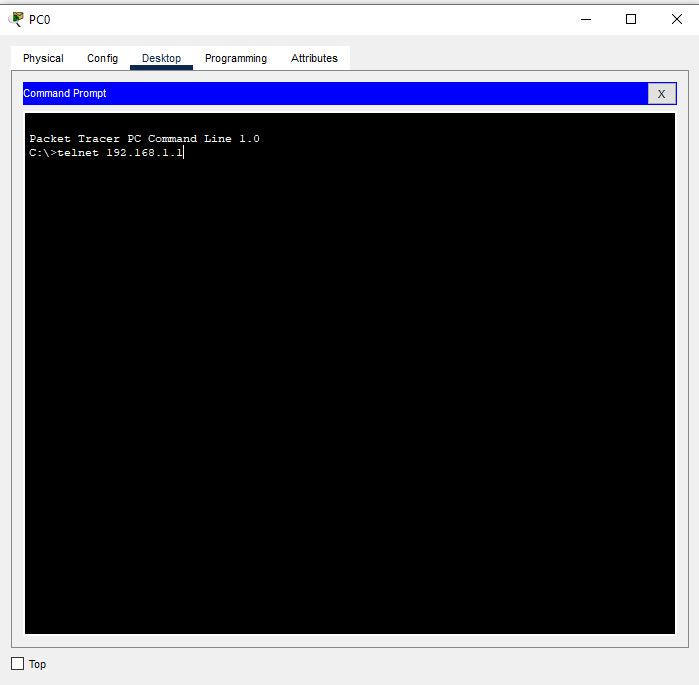Go to the Attributes tab
This screenshot has height=685, width=699.
(x=314, y=58)
